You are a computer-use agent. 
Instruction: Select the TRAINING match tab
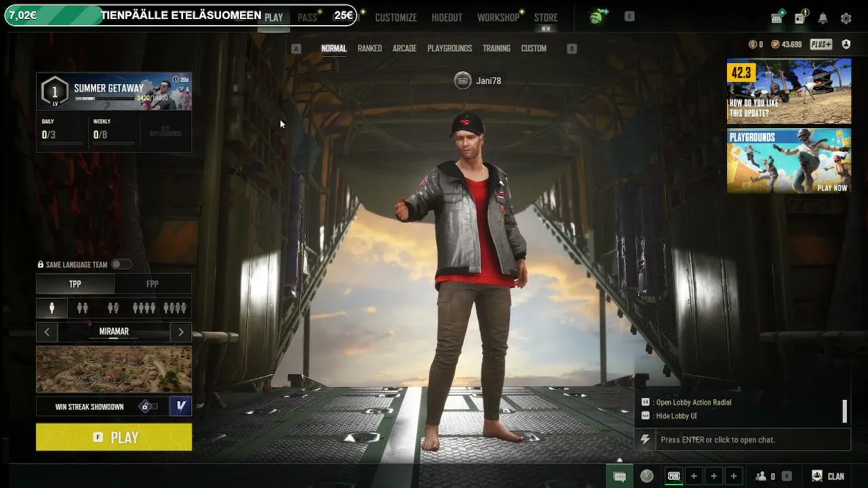[x=496, y=48]
